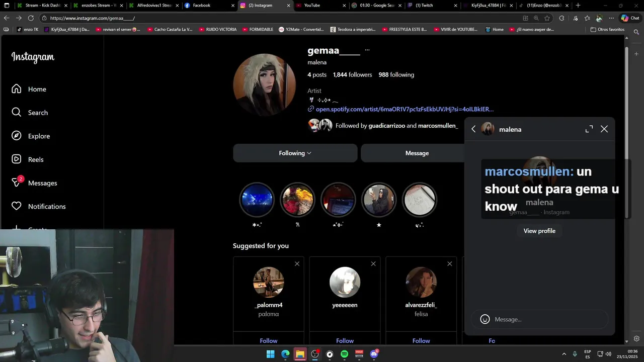The image size is (644, 362).
Task: Open marcosmullen_ from Followed by text
Action: (x=438, y=126)
